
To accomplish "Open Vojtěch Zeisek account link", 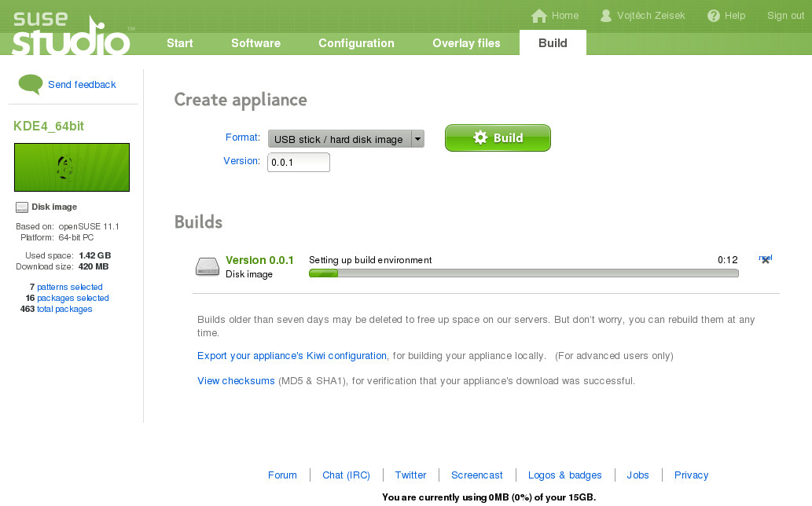I will tap(651, 16).
